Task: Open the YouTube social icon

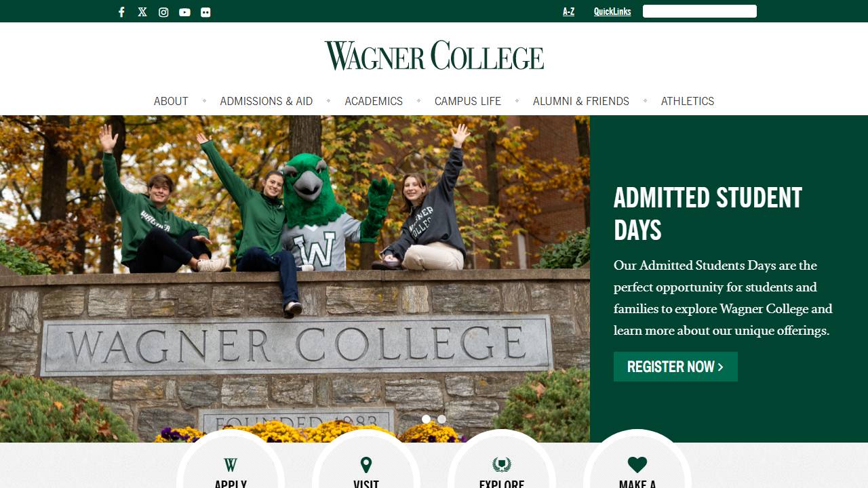Action: (184, 12)
